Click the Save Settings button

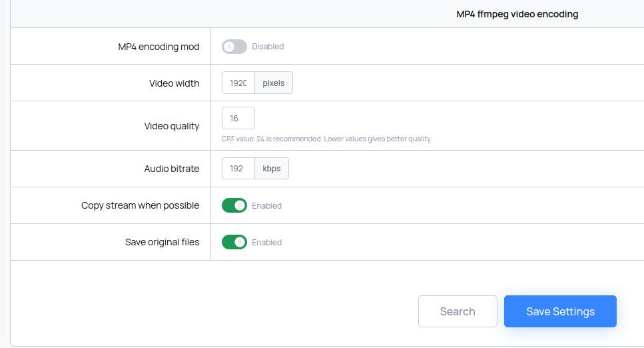tap(560, 311)
